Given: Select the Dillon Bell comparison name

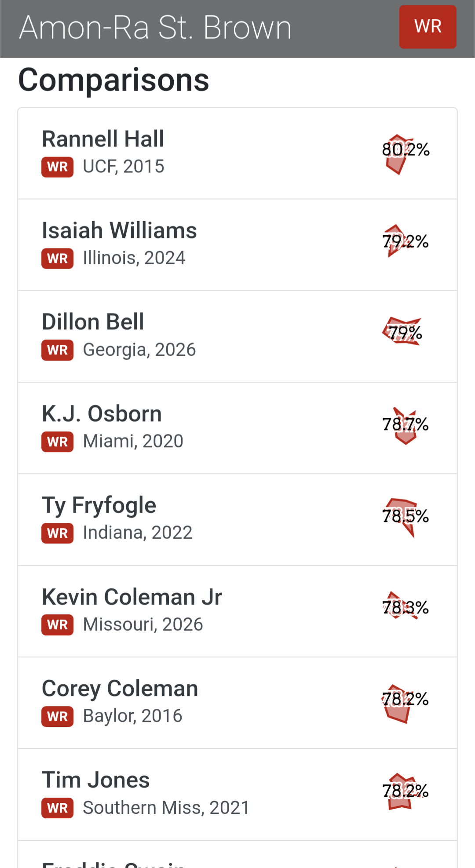Looking at the screenshot, I should (x=93, y=322).
